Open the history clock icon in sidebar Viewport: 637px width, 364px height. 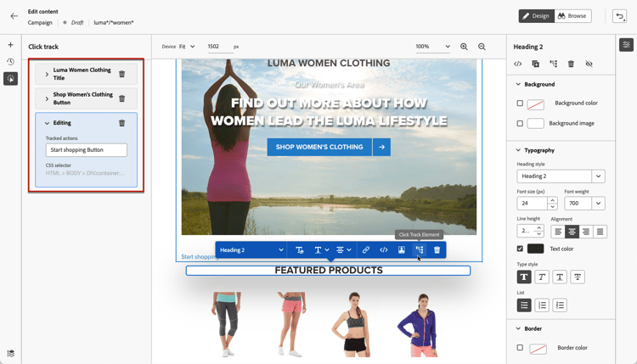(x=10, y=62)
